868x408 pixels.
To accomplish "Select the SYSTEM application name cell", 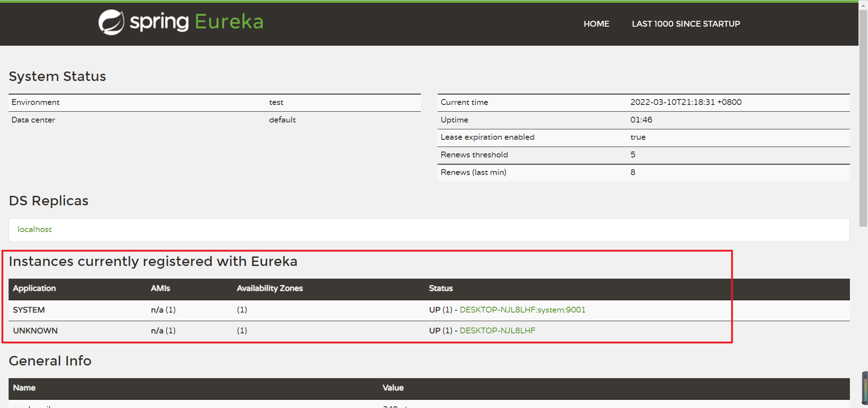I will [x=29, y=310].
